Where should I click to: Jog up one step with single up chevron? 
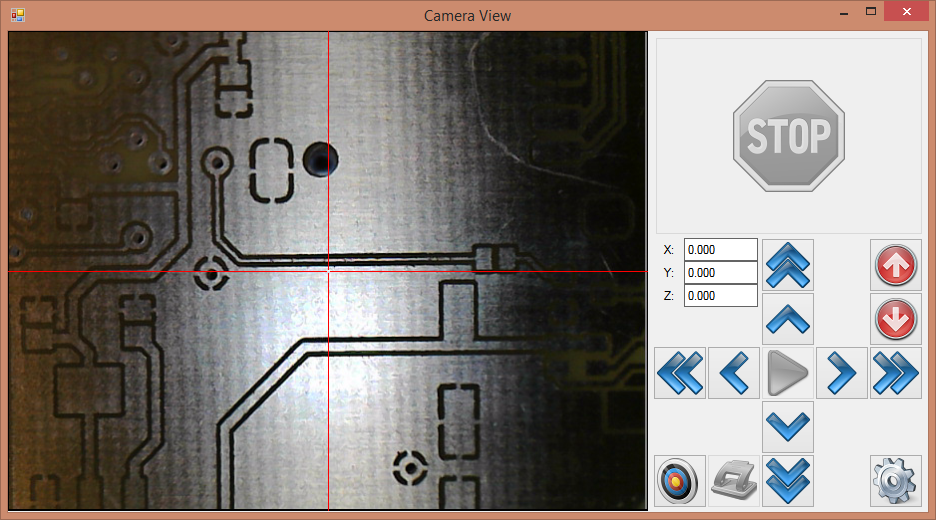788,319
